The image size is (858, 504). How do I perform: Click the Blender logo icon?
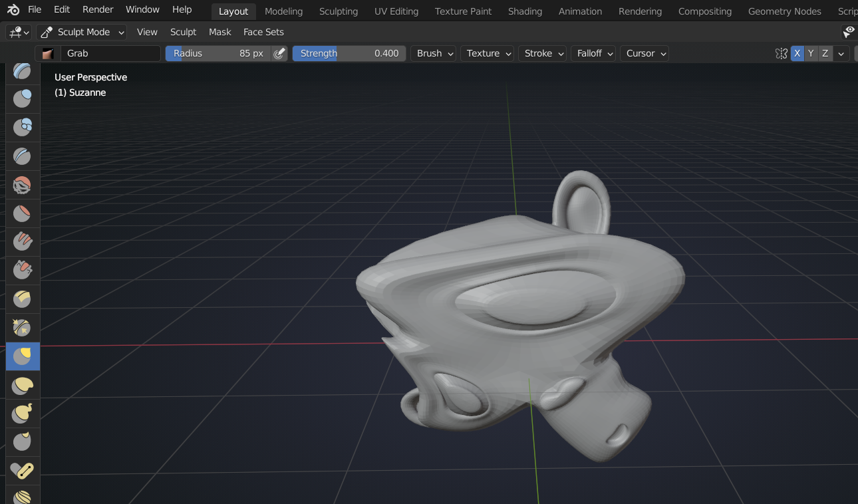click(13, 10)
